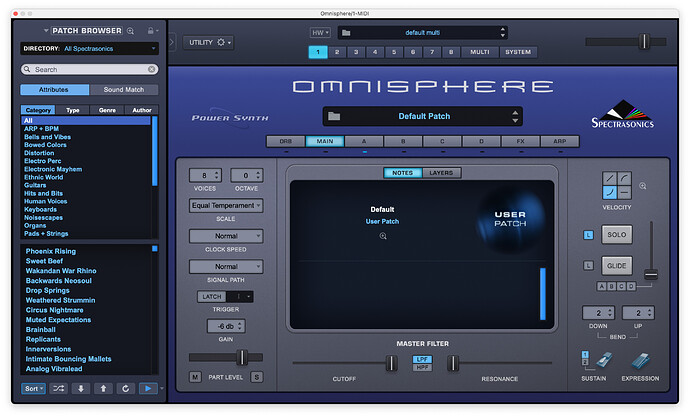
Task: Click the Cutoff slider handle
Action: pyautogui.click(x=391, y=363)
